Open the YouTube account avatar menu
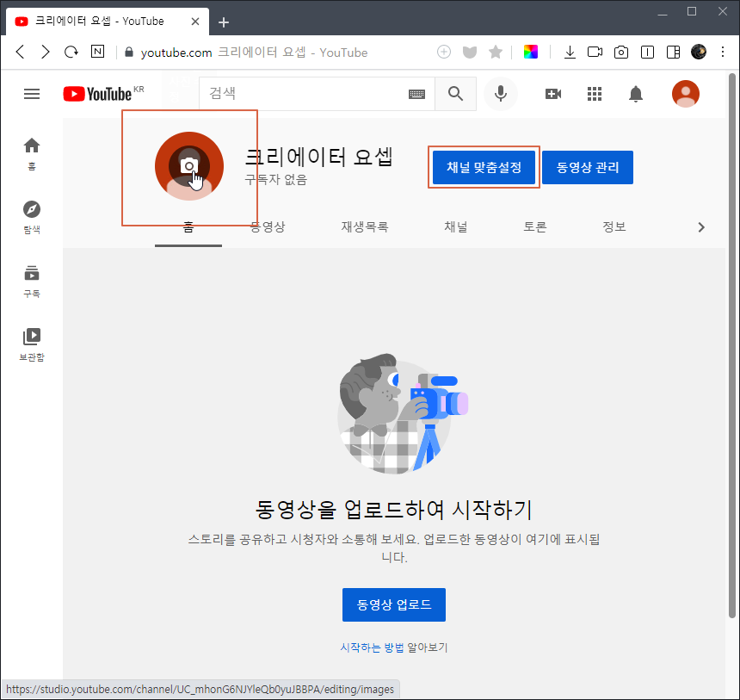Image resolution: width=740 pixels, height=700 pixels. click(x=686, y=94)
